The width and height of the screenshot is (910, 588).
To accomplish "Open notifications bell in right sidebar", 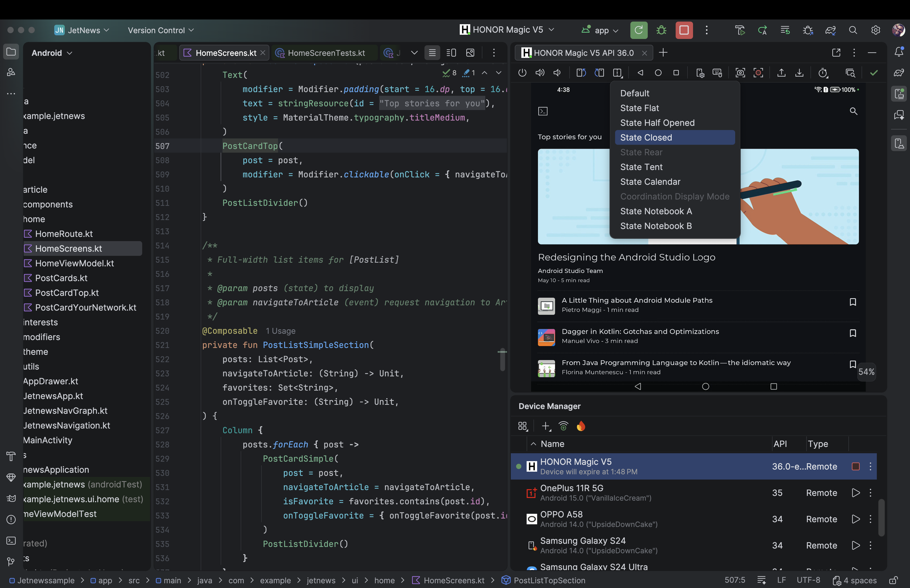I will click(x=899, y=52).
